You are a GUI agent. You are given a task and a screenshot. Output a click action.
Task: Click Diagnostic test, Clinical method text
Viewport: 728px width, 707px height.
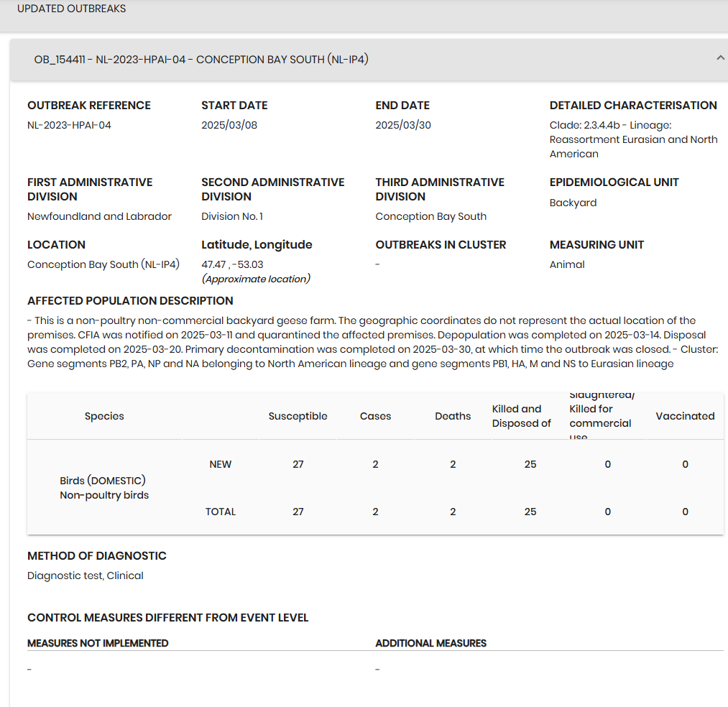(86, 576)
